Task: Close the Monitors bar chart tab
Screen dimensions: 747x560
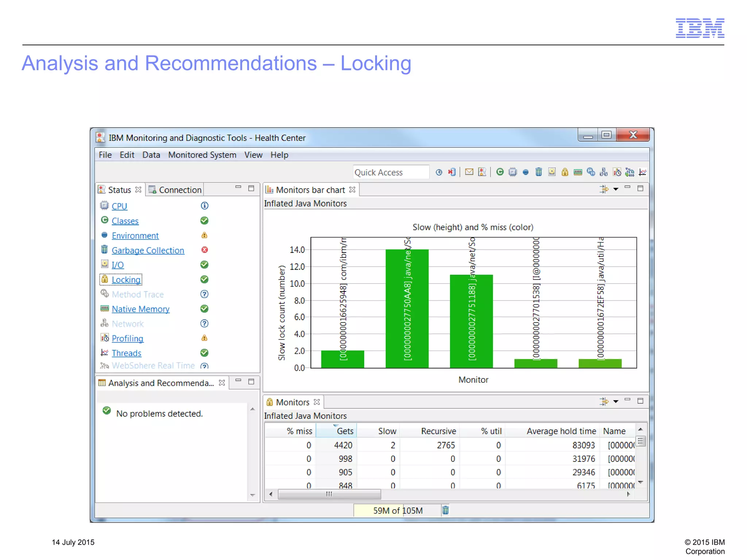Action: [x=352, y=190]
